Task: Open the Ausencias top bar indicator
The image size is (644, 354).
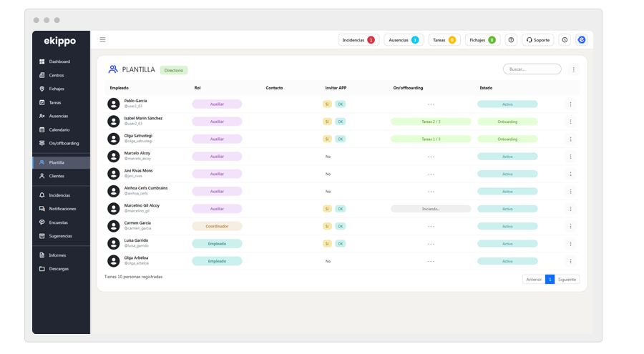Action: [x=404, y=40]
